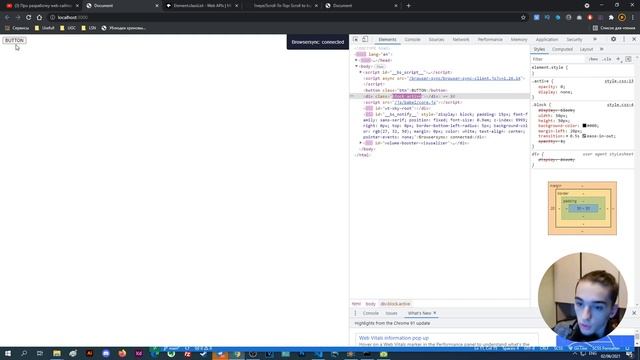Toggle the computed styles sidebar icon
This screenshot has width=640, height=360.
point(628,59)
